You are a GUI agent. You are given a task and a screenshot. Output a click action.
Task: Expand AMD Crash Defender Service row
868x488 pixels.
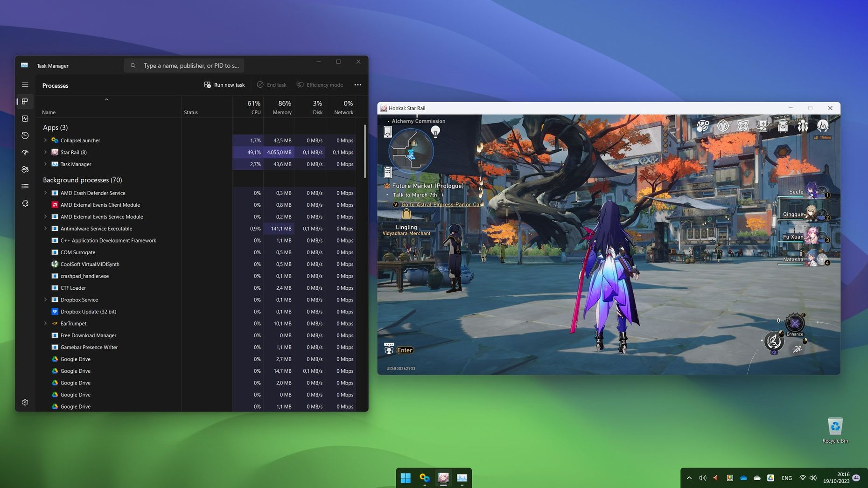[45, 193]
